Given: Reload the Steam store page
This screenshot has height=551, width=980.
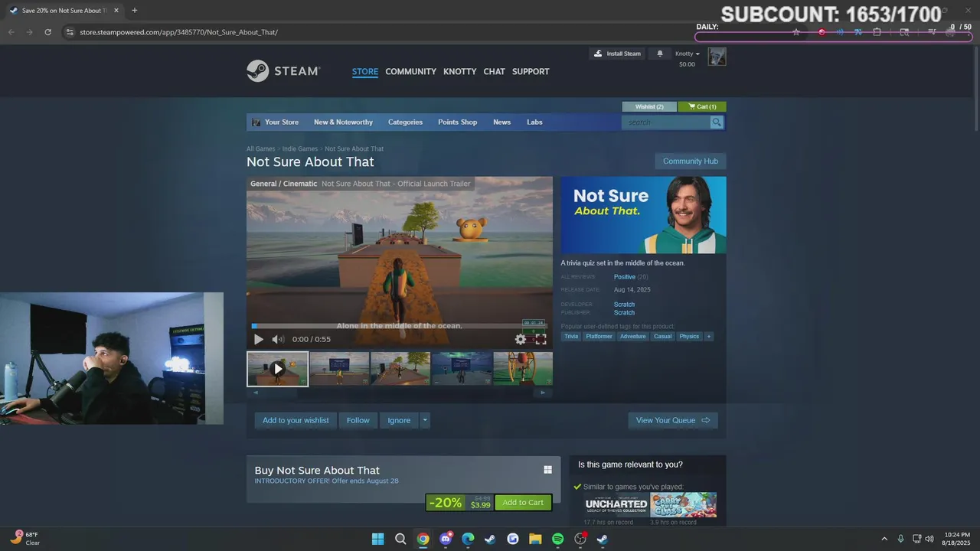Looking at the screenshot, I should (x=47, y=32).
